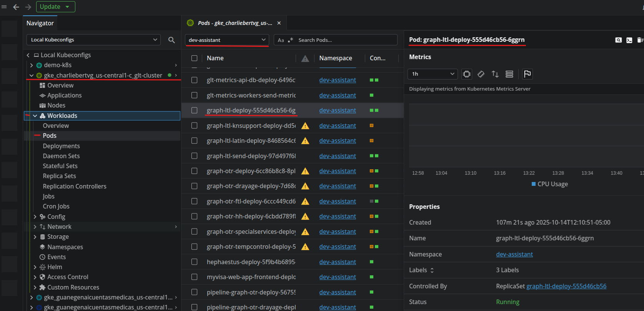644x311 pixels.
Task: Open pod terminal shell icon
Action: [629, 40]
